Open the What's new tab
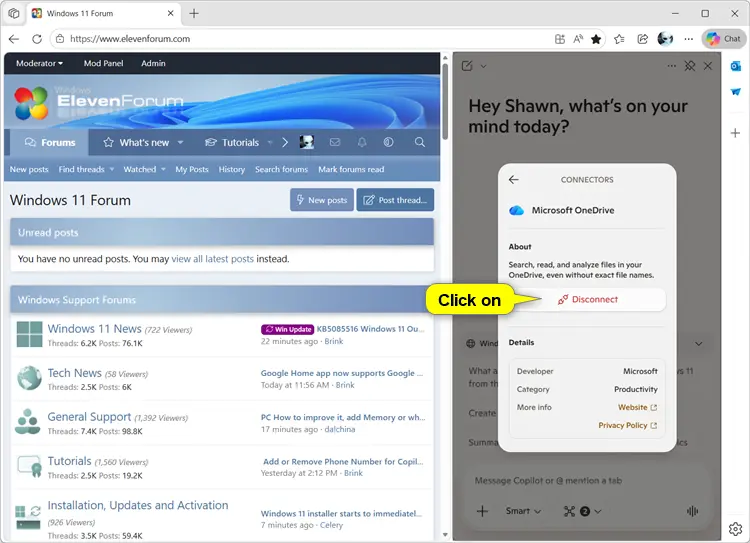The image size is (750, 543). 137,143
